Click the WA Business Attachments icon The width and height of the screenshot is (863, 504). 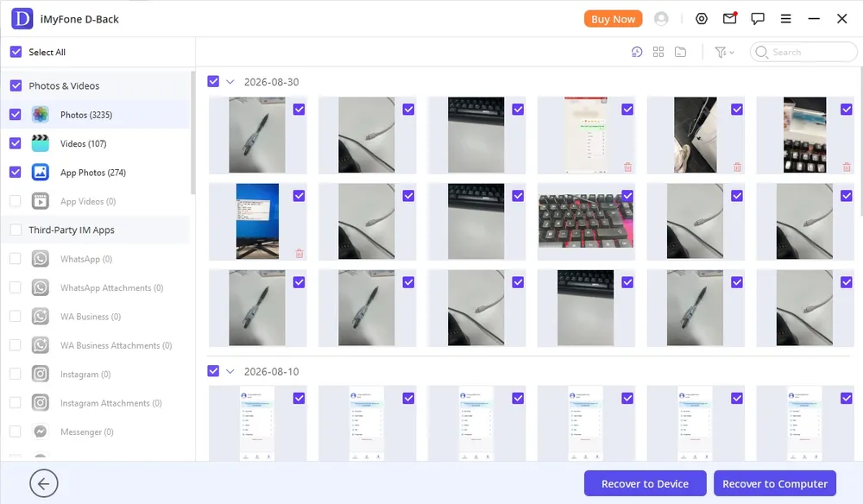click(41, 345)
